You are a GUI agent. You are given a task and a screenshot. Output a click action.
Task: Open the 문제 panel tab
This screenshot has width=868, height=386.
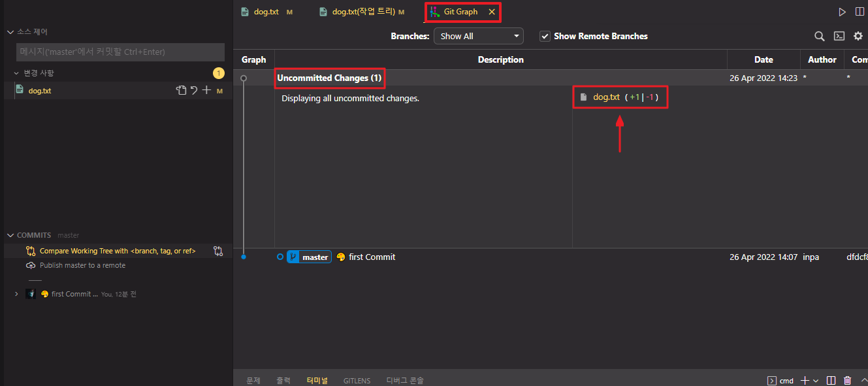(x=253, y=380)
